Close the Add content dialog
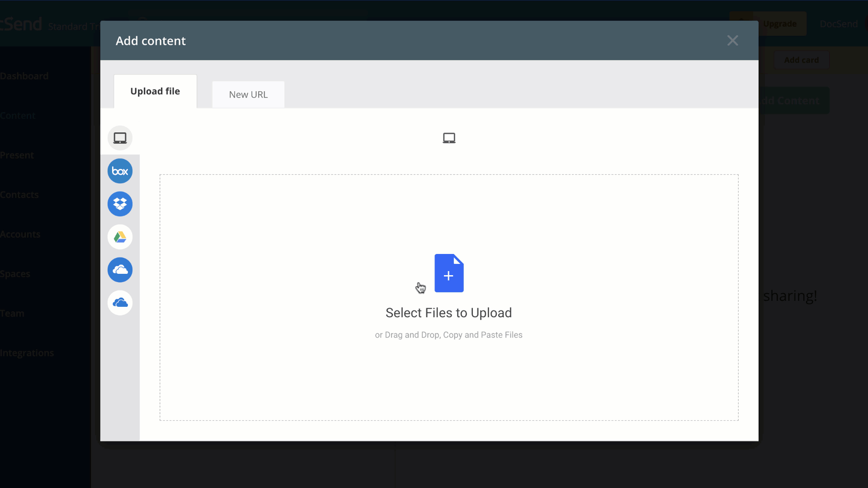The image size is (868, 488). coord(733,41)
